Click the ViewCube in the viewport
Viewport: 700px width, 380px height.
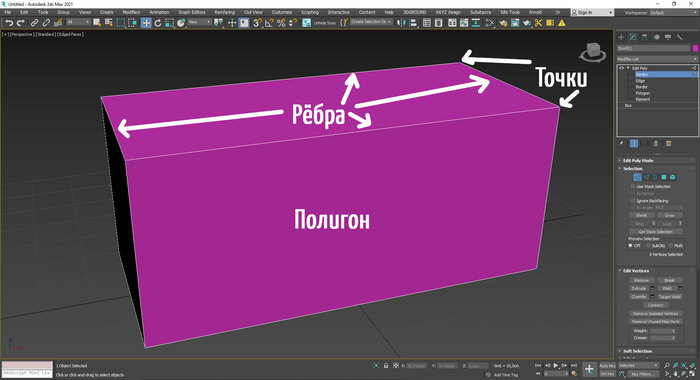click(593, 52)
